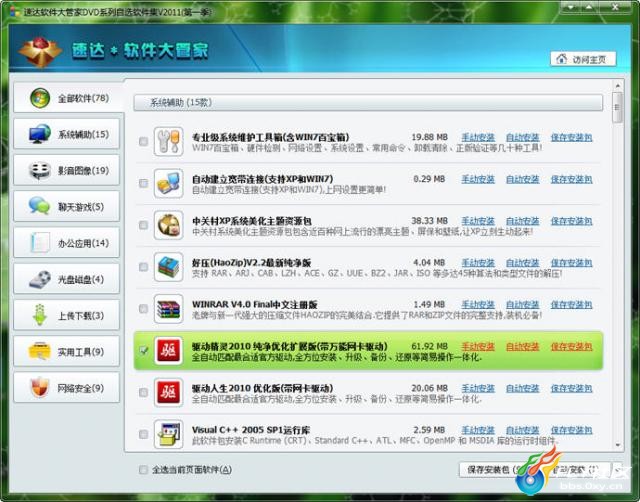Tick the WINRAR V4.0 Final checkbox
Screen dimensions: 640x502
point(143,309)
